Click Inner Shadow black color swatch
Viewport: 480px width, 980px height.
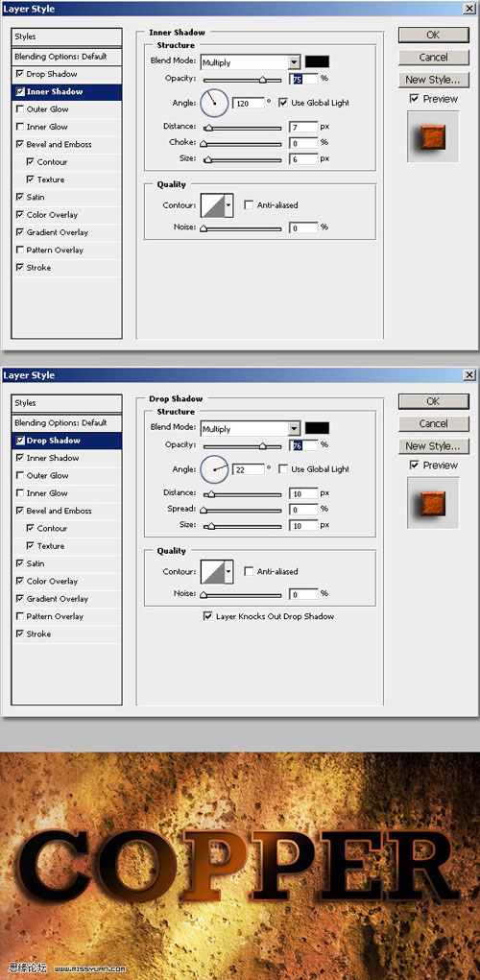tap(317, 61)
